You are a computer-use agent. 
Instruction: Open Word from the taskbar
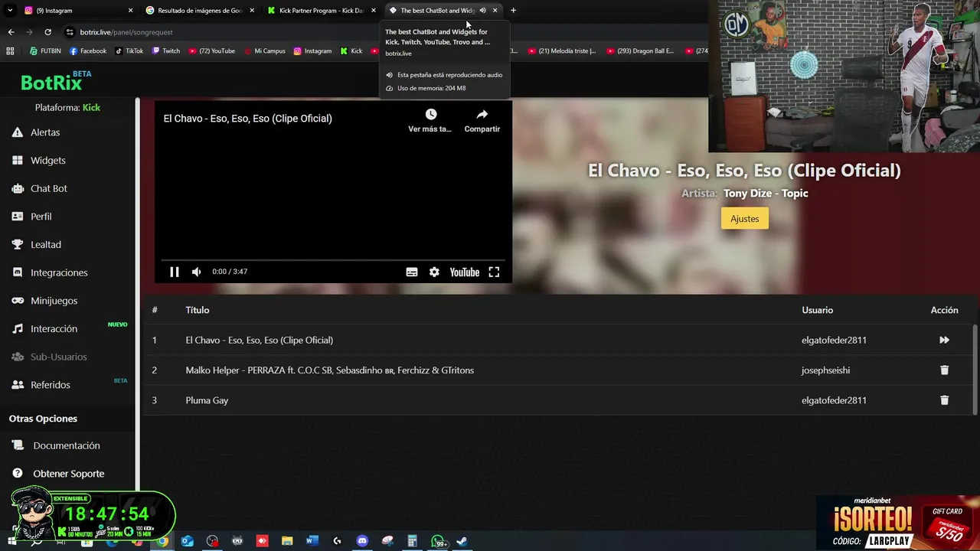[x=312, y=541]
